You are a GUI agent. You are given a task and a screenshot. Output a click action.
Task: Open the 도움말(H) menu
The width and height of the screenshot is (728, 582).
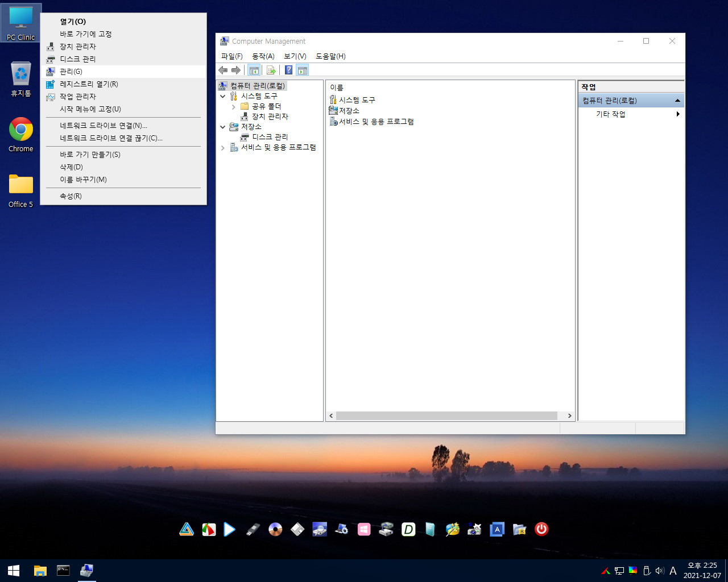330,56
